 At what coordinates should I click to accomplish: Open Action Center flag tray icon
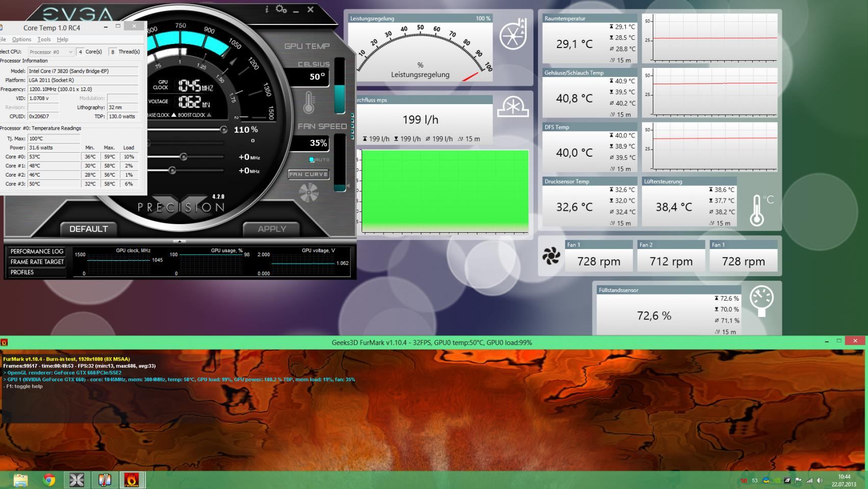click(798, 480)
